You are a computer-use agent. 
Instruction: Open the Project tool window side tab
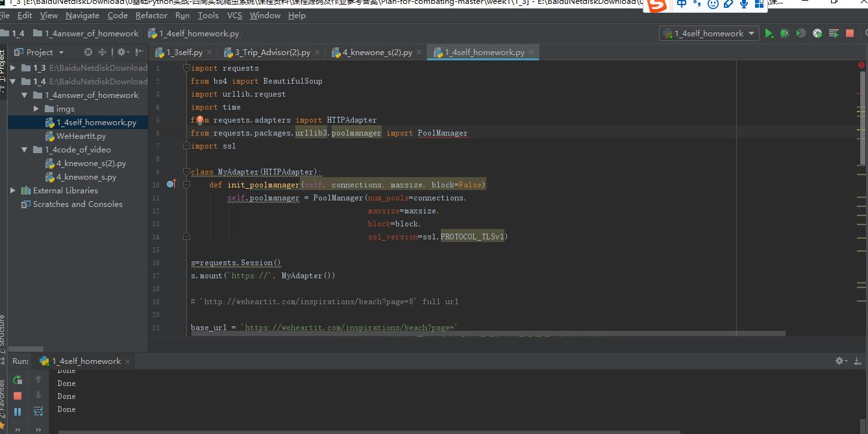3,66
